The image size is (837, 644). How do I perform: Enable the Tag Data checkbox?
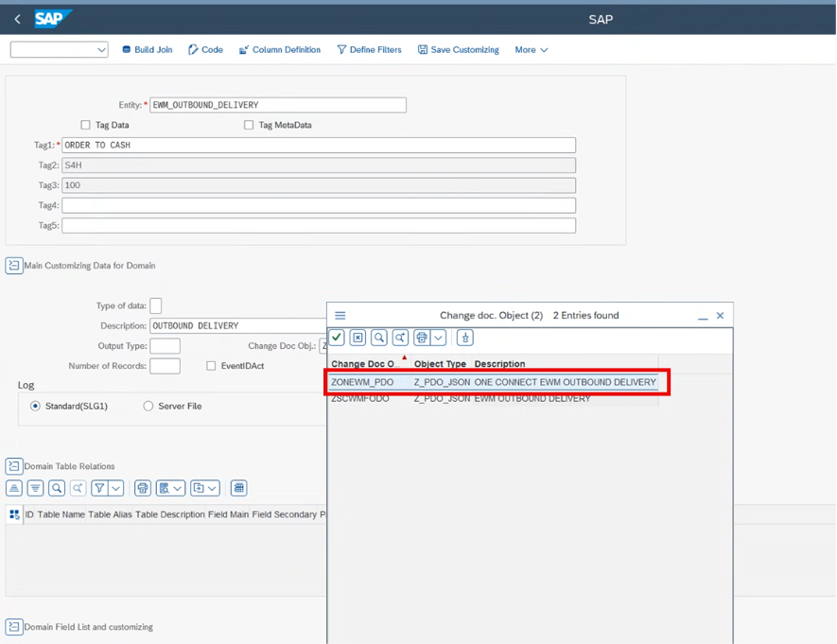pos(86,125)
